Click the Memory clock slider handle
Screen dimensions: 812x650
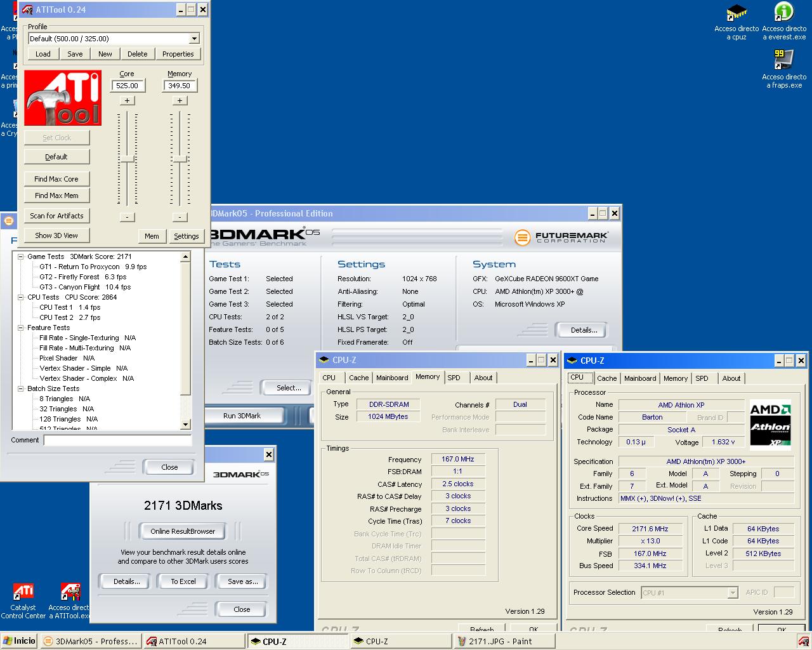click(x=180, y=159)
